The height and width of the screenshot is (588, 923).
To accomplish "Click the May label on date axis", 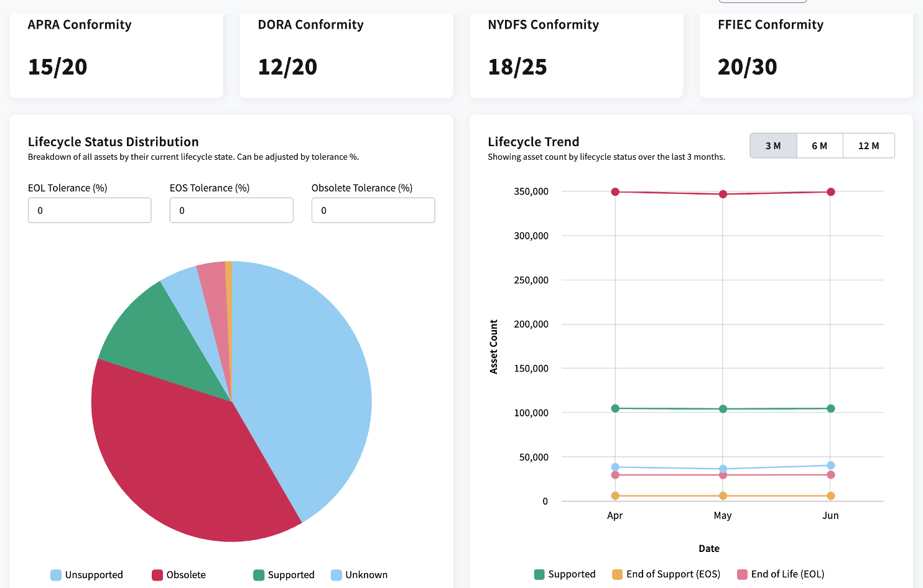I will pyautogui.click(x=723, y=515).
